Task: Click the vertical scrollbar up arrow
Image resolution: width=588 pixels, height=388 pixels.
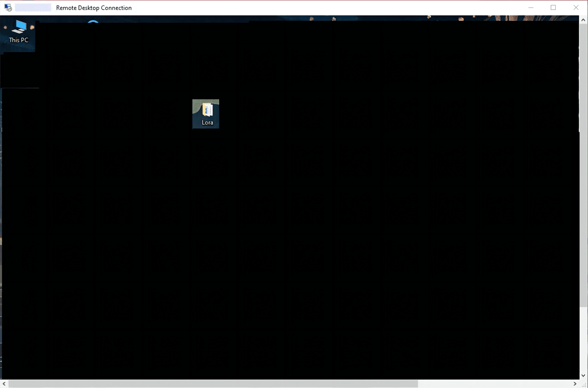Action: 583,20
